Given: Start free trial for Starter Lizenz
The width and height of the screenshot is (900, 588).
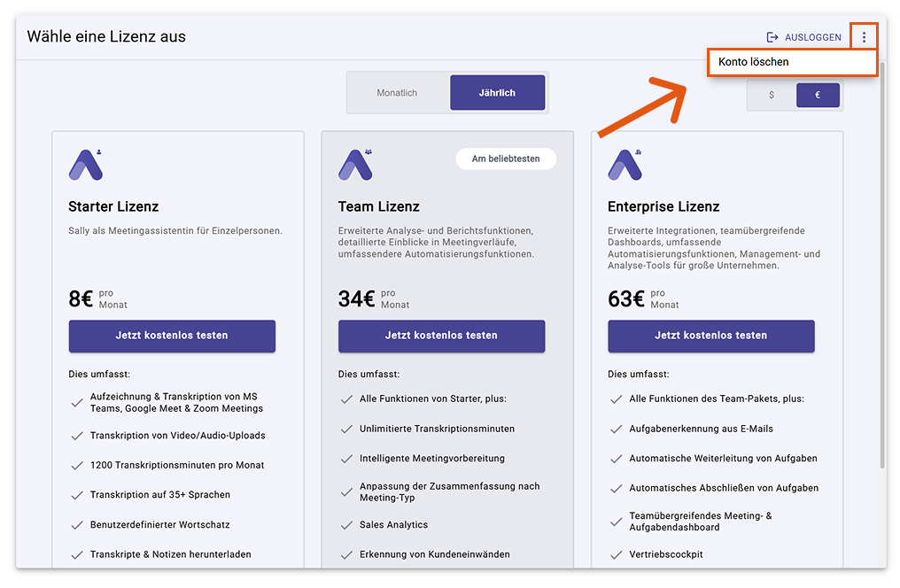Looking at the screenshot, I should tap(172, 336).
